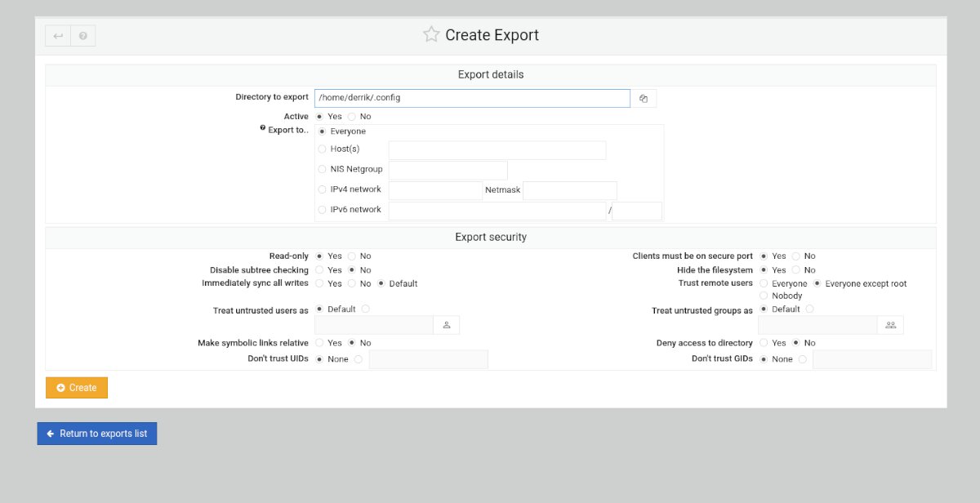Set Read-only to Yes

pos(319,256)
